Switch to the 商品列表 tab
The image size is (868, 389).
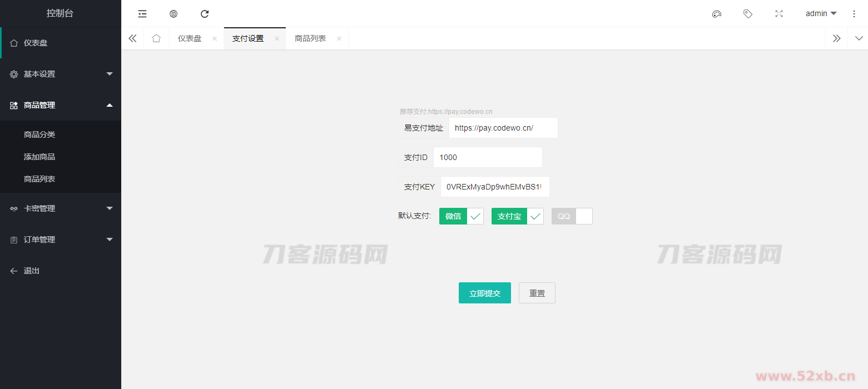pos(310,38)
